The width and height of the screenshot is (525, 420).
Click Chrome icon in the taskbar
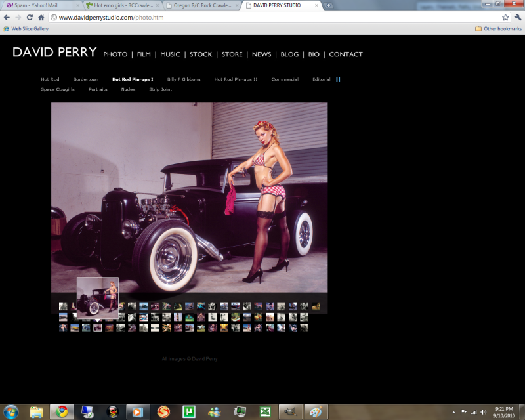[x=62, y=411]
